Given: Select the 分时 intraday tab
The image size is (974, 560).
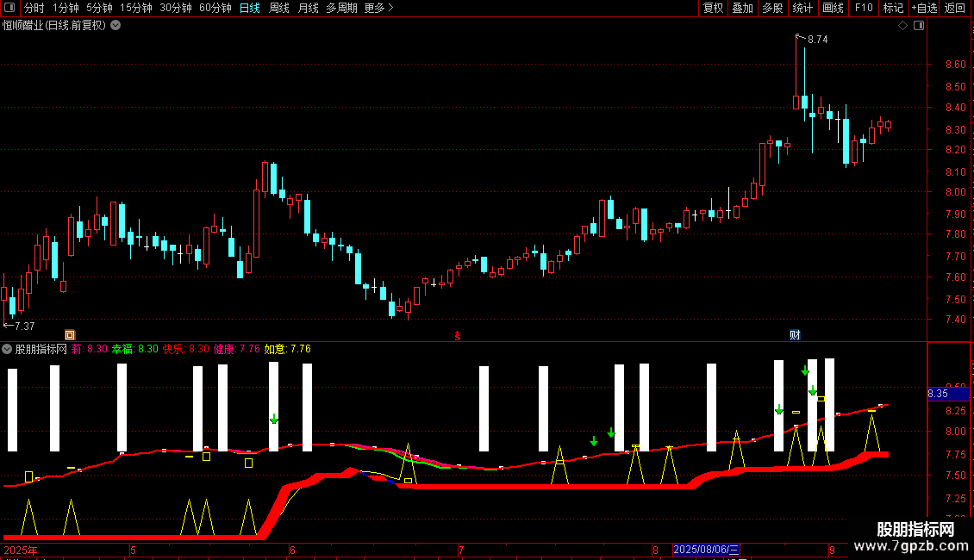Looking at the screenshot, I should pyautogui.click(x=34, y=8).
